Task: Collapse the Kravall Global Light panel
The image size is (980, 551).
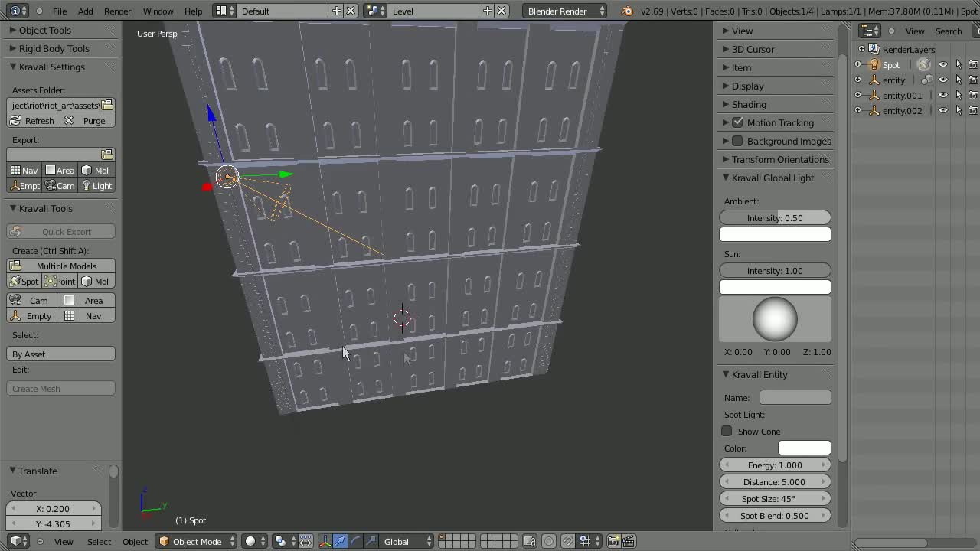Action: tap(725, 178)
